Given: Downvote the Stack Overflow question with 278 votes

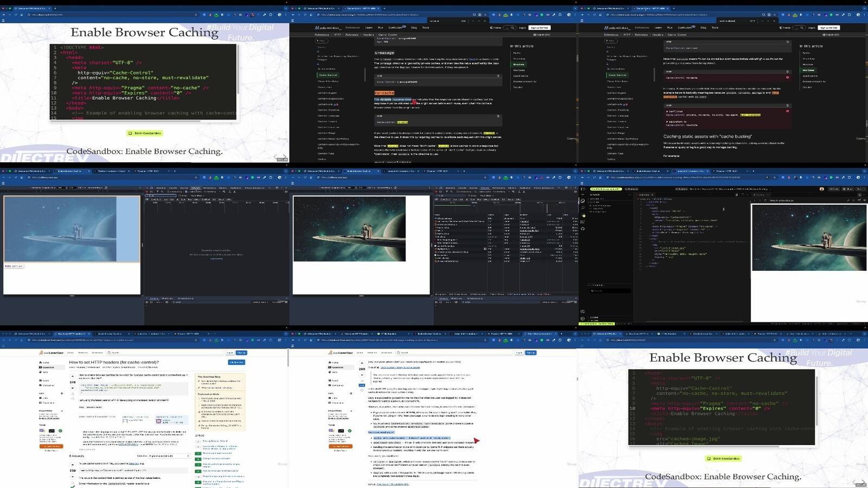Looking at the screenshot, I should [x=73, y=388].
